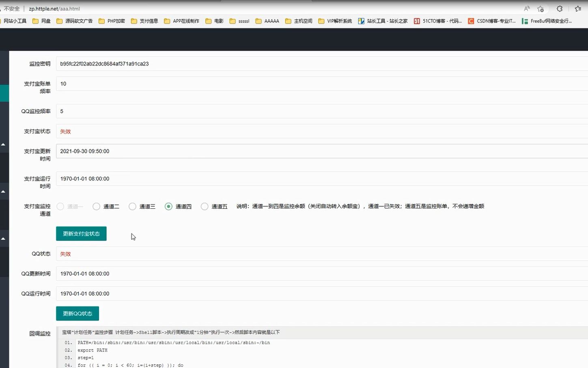588x368 pixels.
Task: Expand the first sidebar collapse arrow
Action: coord(3,144)
